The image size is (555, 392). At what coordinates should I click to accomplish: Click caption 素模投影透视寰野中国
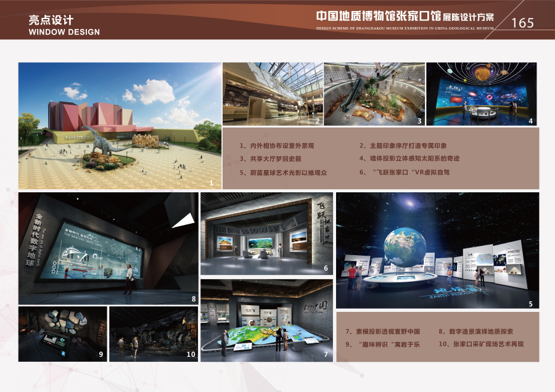pos(382,332)
